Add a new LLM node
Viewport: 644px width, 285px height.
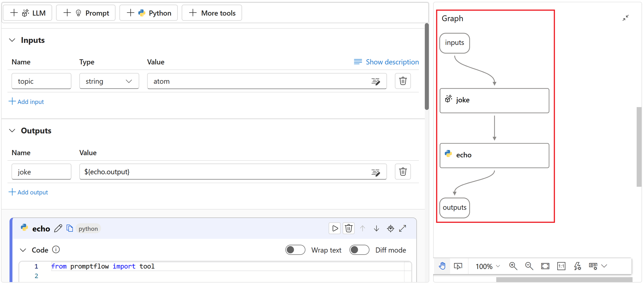28,13
